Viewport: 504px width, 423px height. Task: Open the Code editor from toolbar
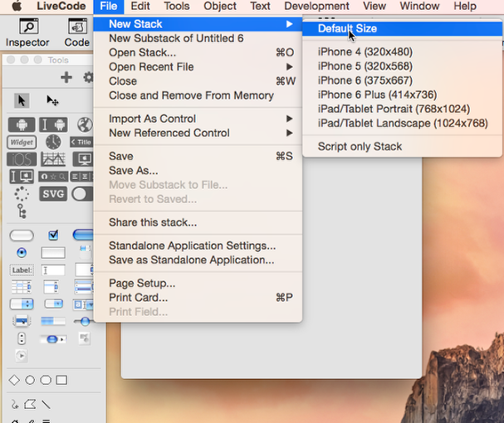[77, 32]
